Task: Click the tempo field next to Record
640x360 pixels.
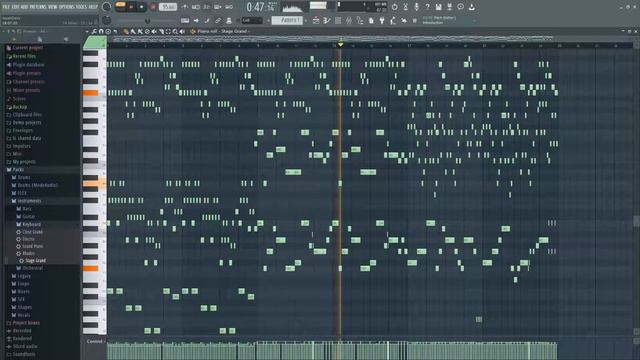Action: tap(168, 7)
